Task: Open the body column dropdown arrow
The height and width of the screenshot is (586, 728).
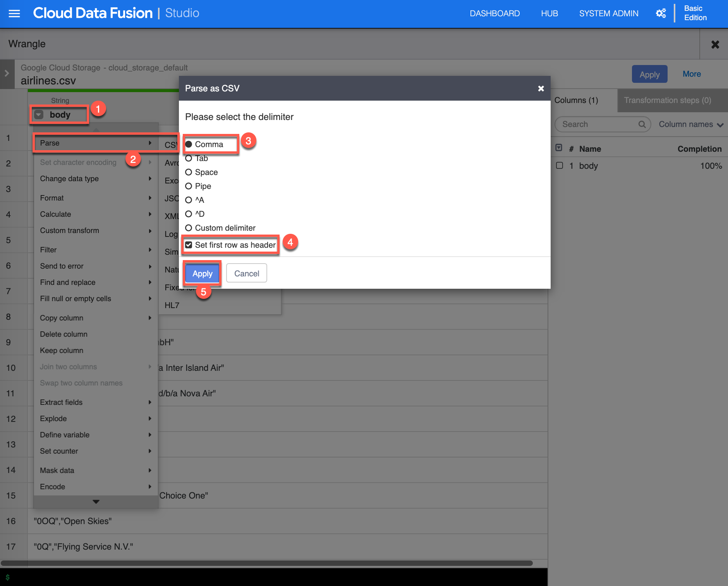Action: point(39,115)
